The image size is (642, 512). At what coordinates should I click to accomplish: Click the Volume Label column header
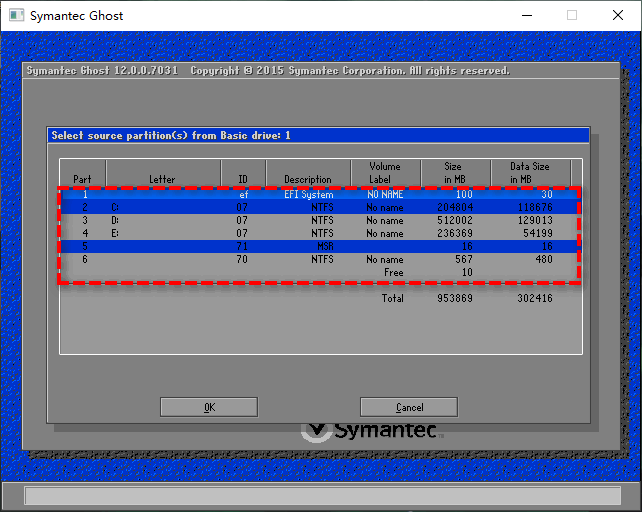pyautogui.click(x=385, y=173)
